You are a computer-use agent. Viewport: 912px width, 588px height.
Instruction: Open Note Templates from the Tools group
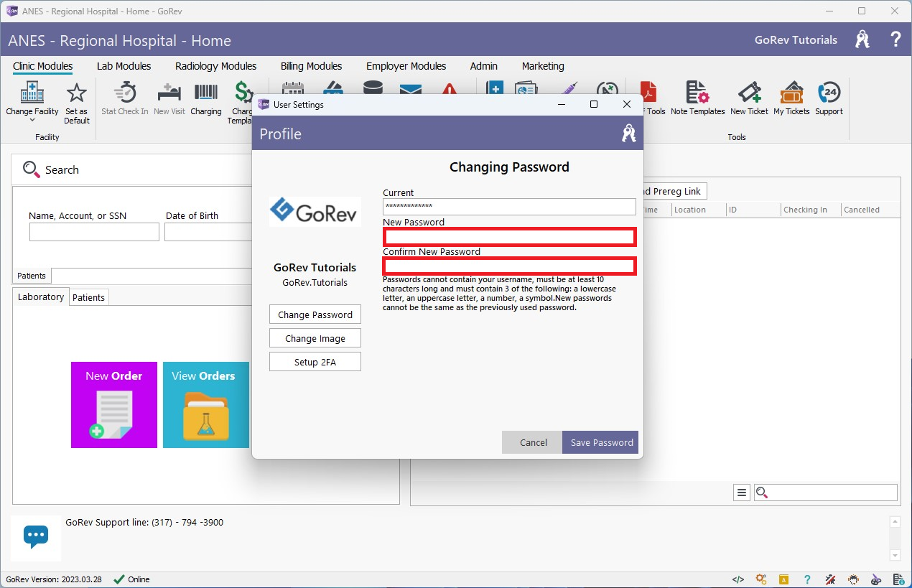[697, 98]
